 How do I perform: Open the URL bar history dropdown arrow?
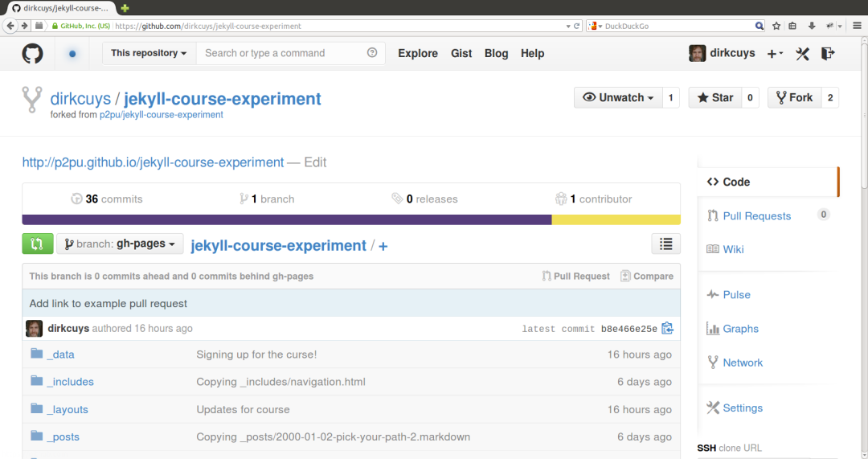[x=568, y=26]
